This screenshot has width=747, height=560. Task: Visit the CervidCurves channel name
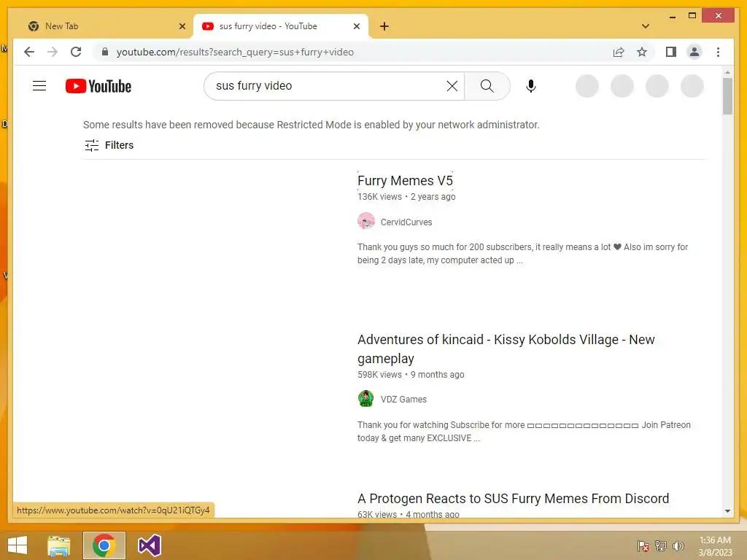[x=406, y=222]
